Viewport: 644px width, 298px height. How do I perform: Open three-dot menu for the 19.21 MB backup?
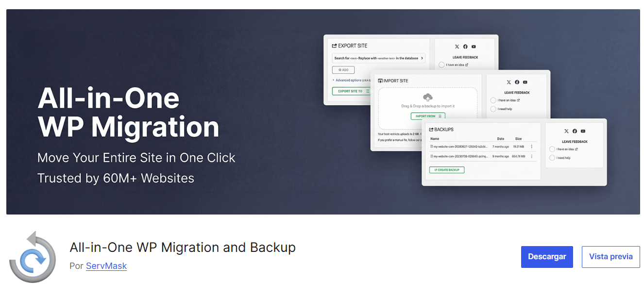pyautogui.click(x=531, y=147)
